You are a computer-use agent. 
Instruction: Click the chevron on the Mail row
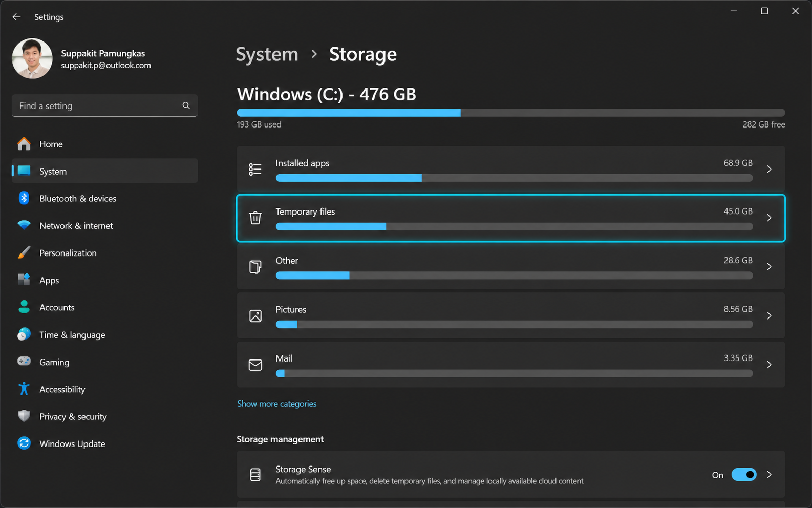769,365
